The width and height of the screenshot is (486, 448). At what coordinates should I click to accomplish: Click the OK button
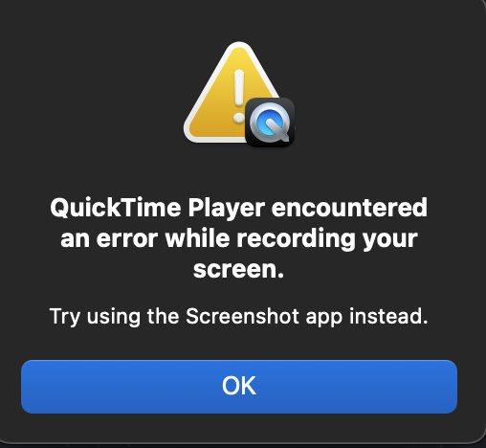239,387
